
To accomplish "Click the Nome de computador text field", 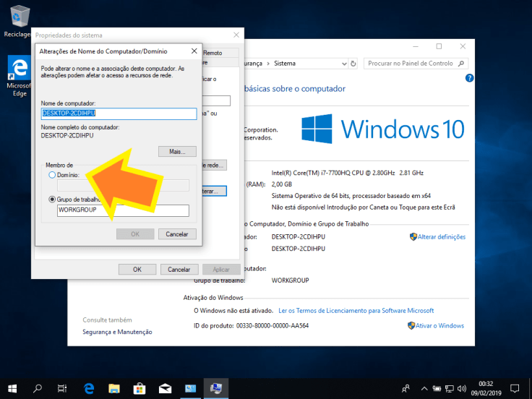I will tap(119, 114).
